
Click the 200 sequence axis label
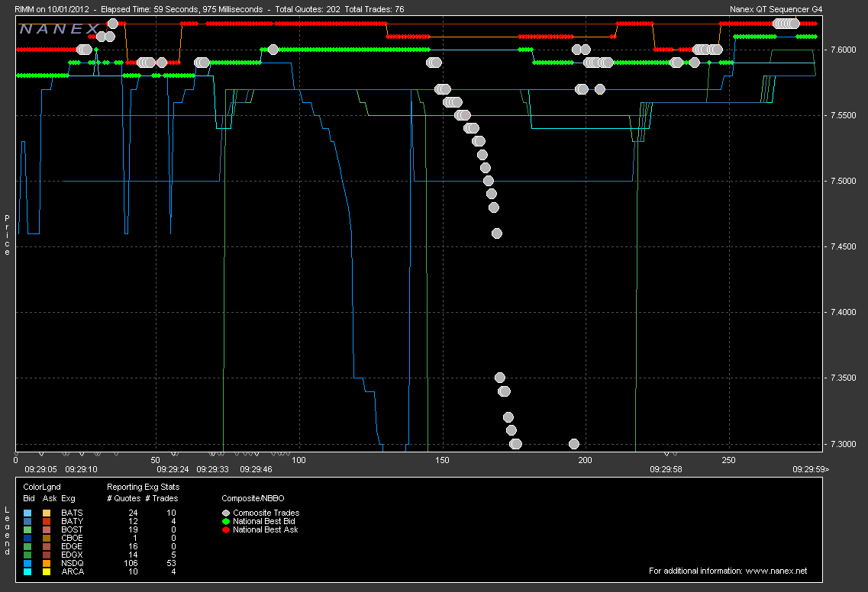pos(585,460)
